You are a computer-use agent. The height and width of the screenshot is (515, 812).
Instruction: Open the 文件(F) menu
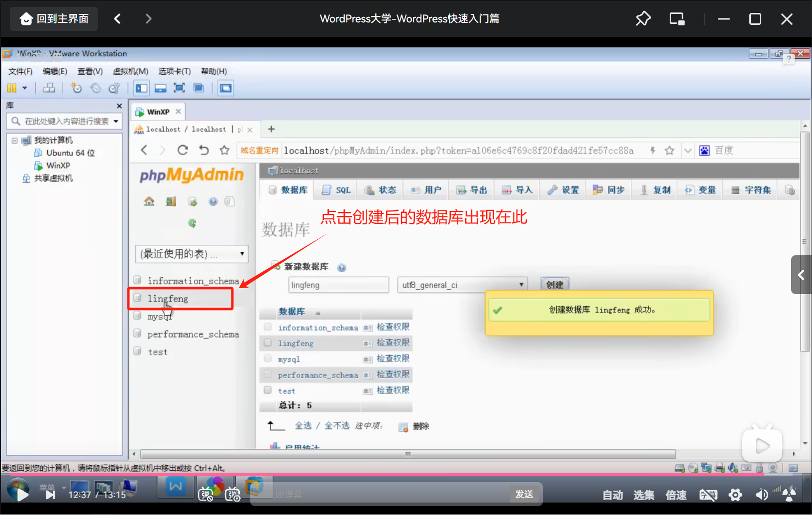[20, 71]
